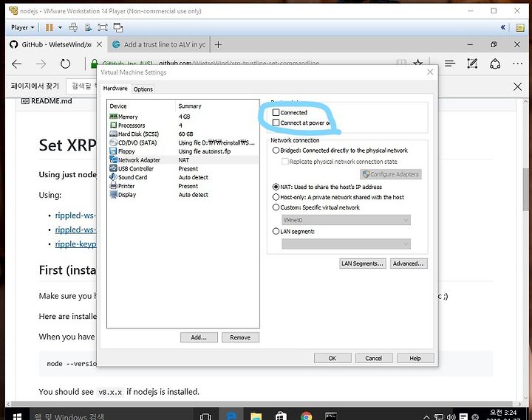This screenshot has width=532, height=420.
Task: Click removable devices toolbar icon in VMware
Action: click(x=88, y=27)
